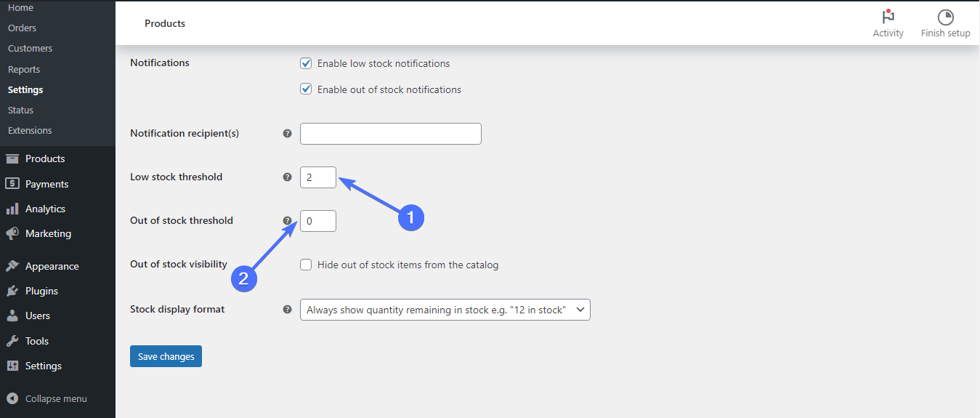Click the Collapse menu arrow icon
This screenshot has height=418, width=980.
(x=12, y=398)
